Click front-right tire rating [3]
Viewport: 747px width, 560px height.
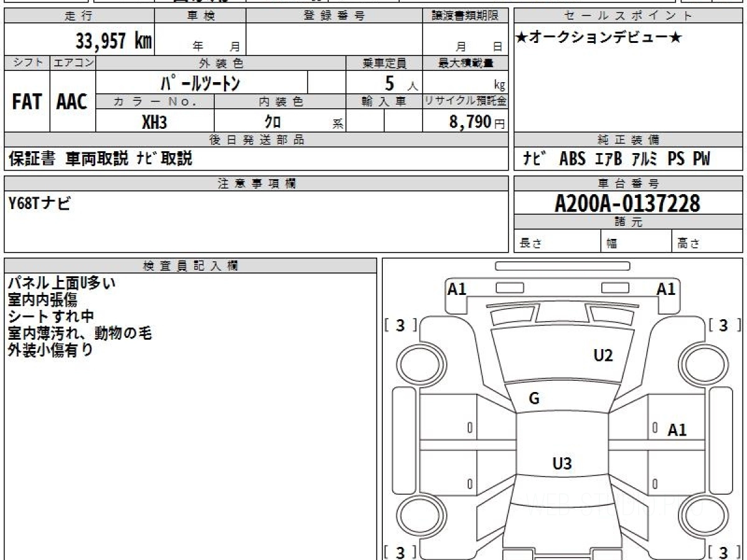coord(724,325)
